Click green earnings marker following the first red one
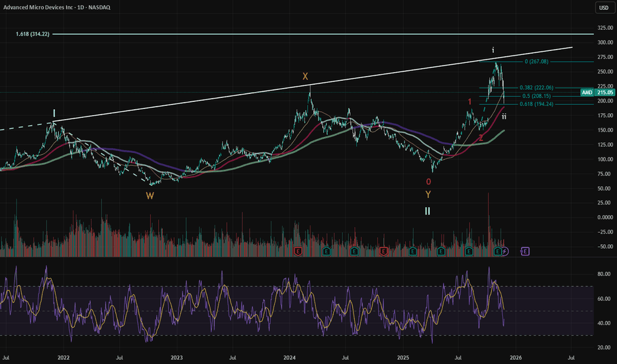Image resolution: width=617 pixels, height=364 pixels. click(326, 251)
